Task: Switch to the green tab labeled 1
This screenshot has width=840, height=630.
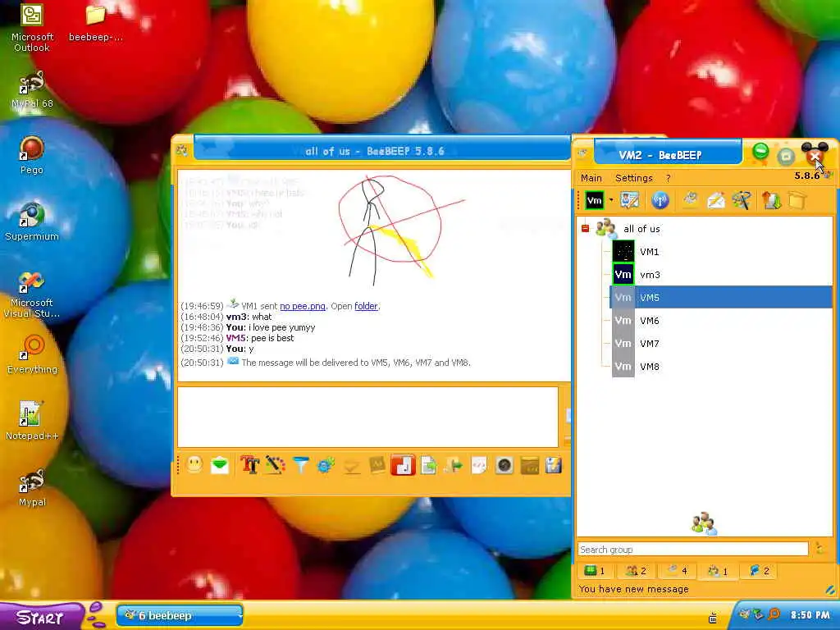Action: [595, 571]
